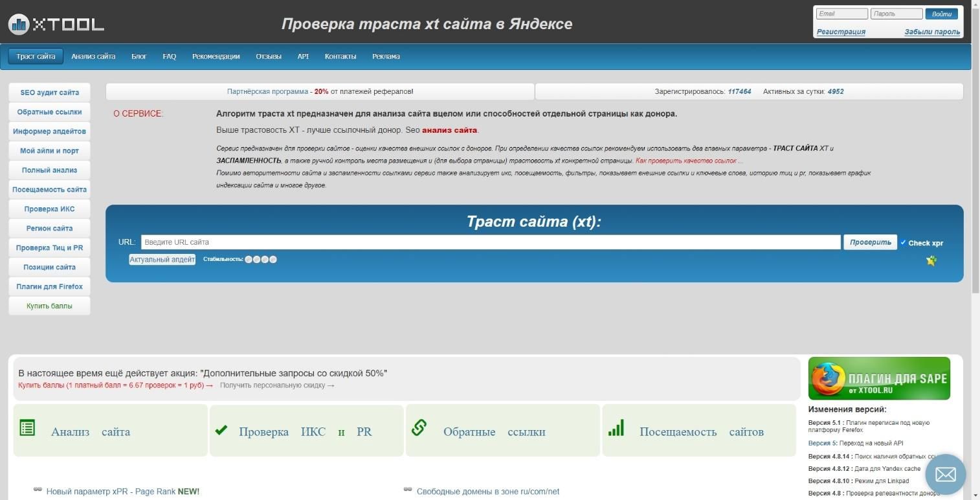Click the yellow star favorite icon
This screenshot has width=980, height=500.
931,261
